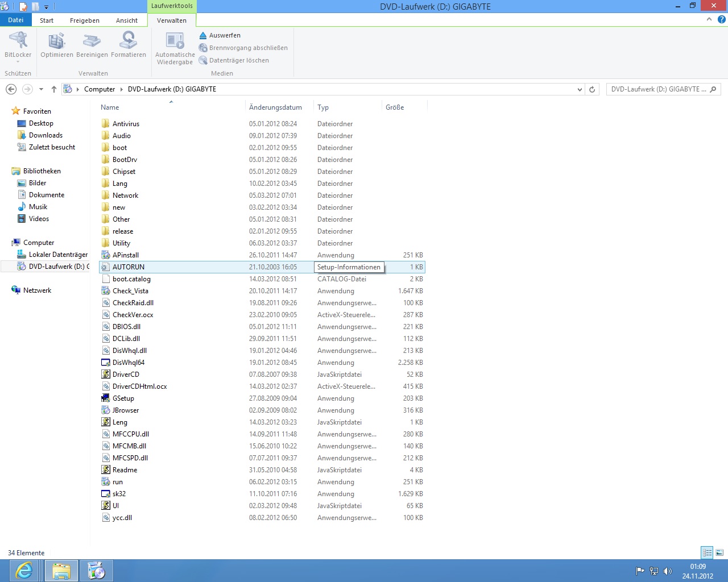Open the BitLocker tool
728x582 pixels.
pyautogui.click(x=18, y=46)
